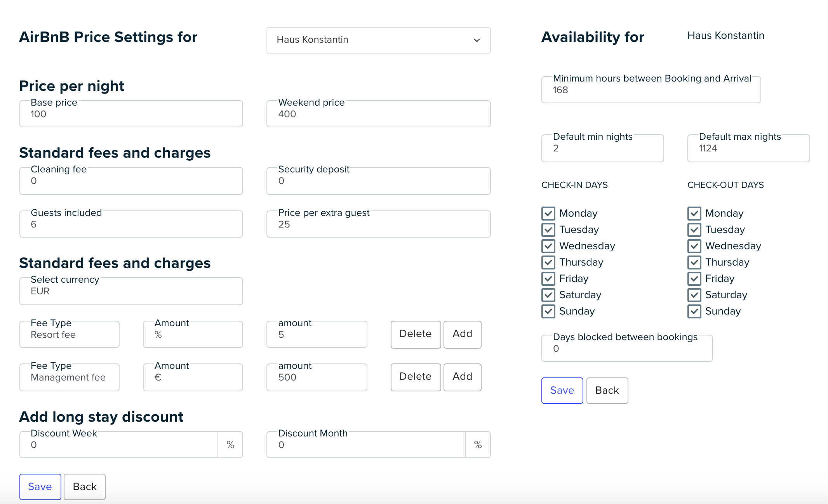Delete the Resort fee row
828x504 pixels.
pyautogui.click(x=416, y=334)
